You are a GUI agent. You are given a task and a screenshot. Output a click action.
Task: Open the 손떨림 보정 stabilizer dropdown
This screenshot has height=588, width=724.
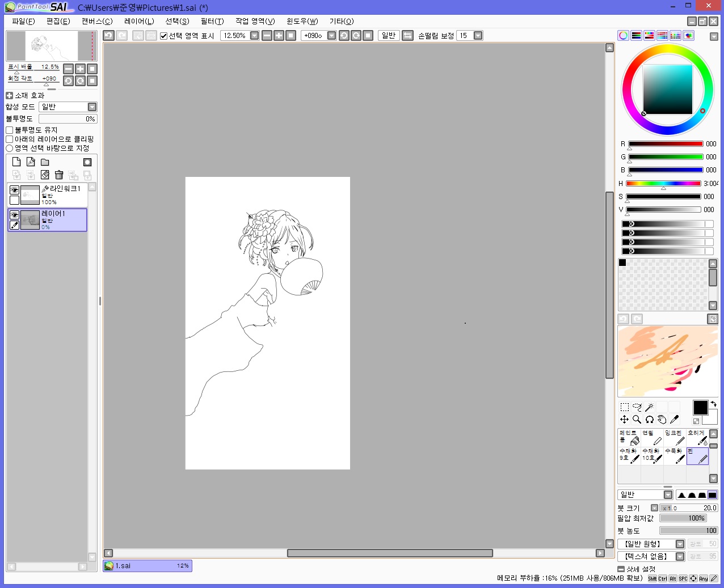478,36
